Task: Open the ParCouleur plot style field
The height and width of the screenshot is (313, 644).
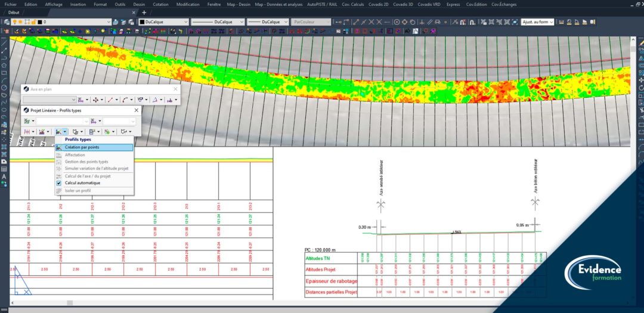Action: [311, 22]
